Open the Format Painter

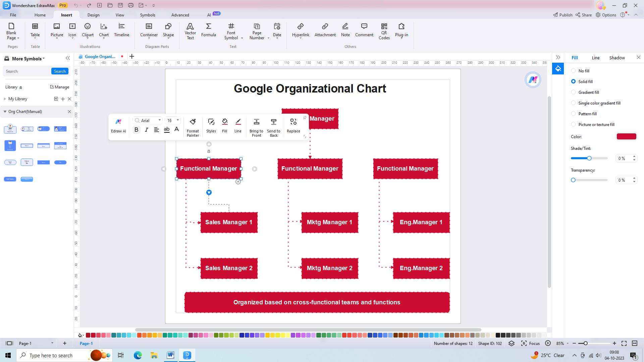click(193, 127)
